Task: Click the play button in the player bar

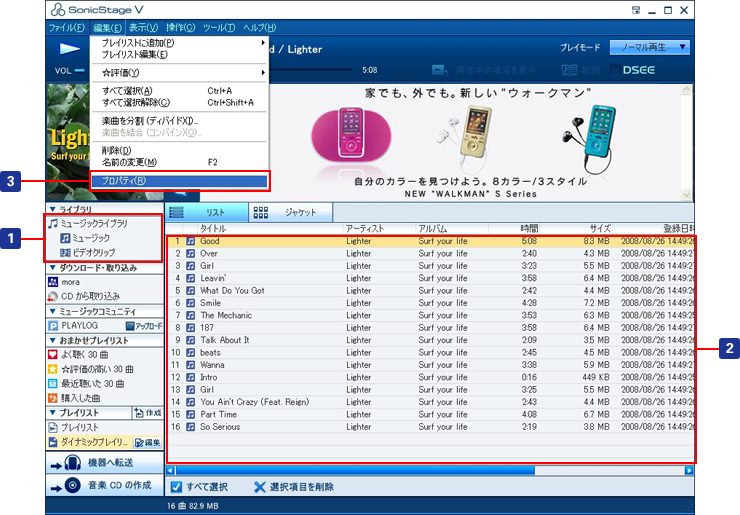Action: pyautogui.click(x=68, y=47)
